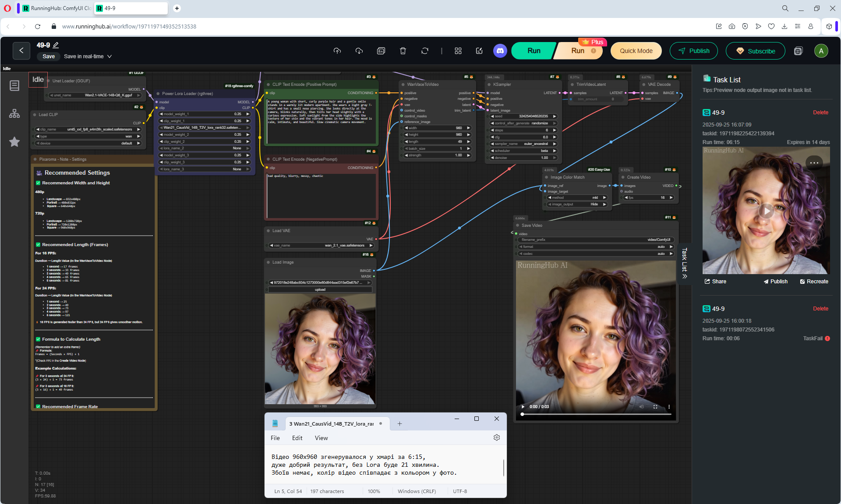The height and width of the screenshot is (504, 841).
Task: Expand the Save in real-time dropdown
Action: pos(110,56)
